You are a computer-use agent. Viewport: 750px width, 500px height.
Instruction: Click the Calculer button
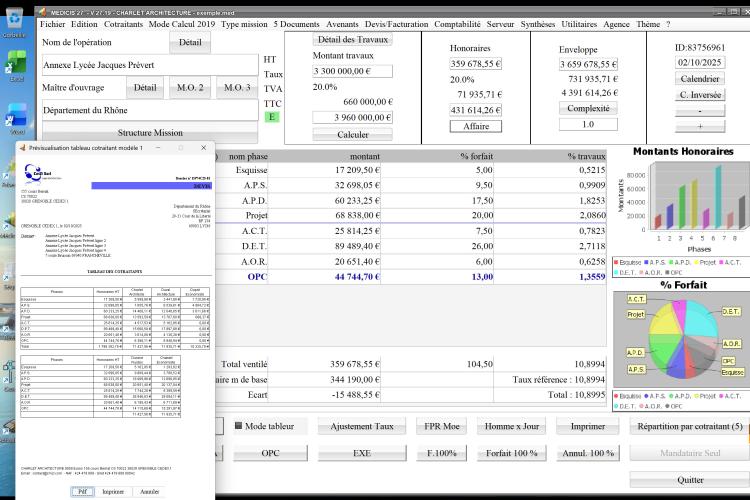coord(353,134)
